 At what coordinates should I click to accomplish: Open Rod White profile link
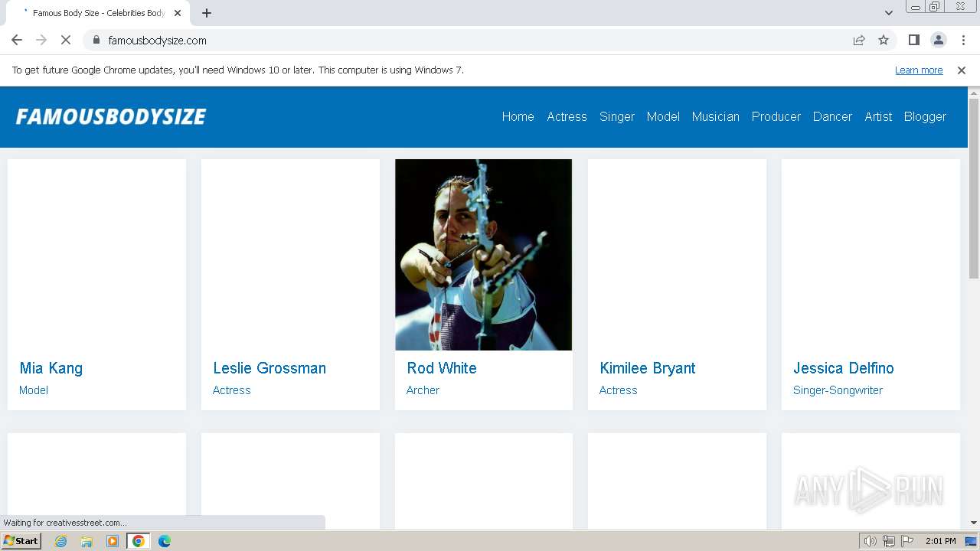pos(442,368)
